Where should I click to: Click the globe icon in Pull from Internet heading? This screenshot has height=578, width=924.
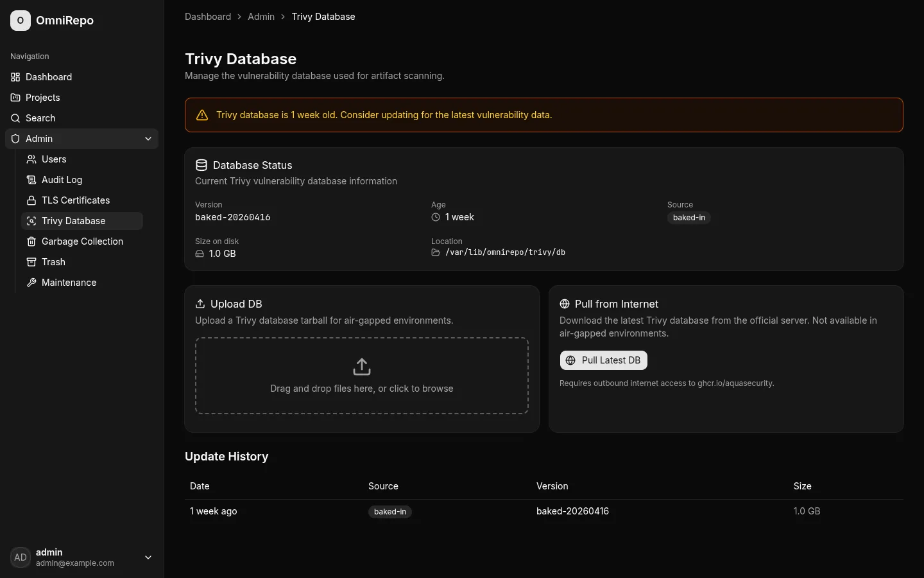click(x=565, y=304)
